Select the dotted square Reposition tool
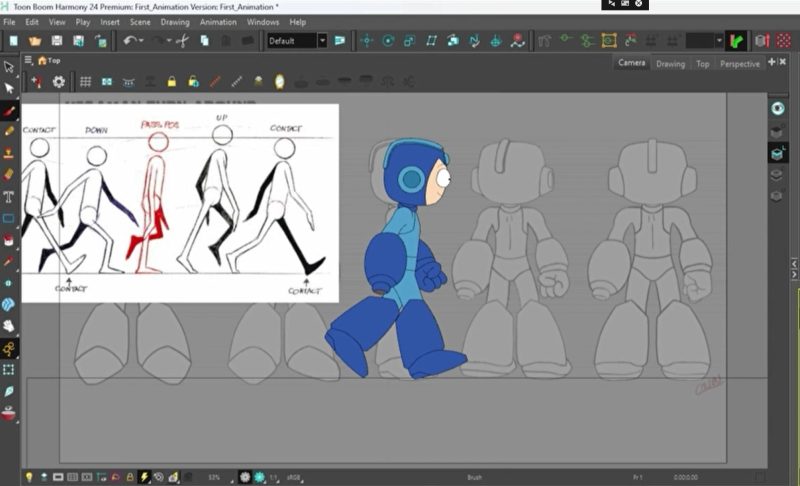 coord(9,370)
